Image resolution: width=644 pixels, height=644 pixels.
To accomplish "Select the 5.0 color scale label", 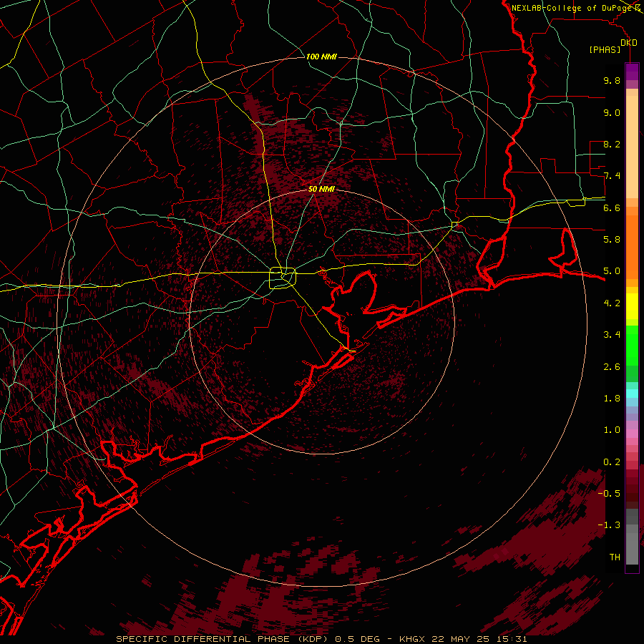I will 612,271.
